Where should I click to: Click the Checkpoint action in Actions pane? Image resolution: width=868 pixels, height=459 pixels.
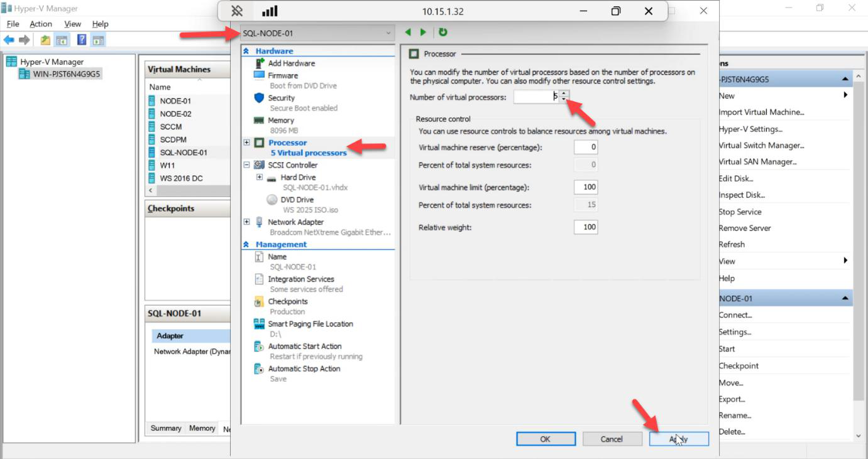tap(739, 365)
